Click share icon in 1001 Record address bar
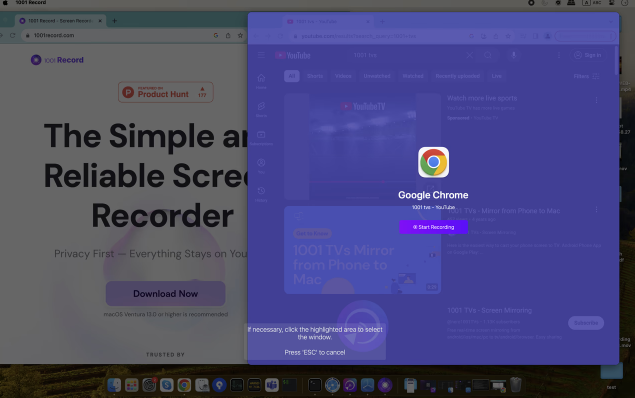 (x=228, y=35)
